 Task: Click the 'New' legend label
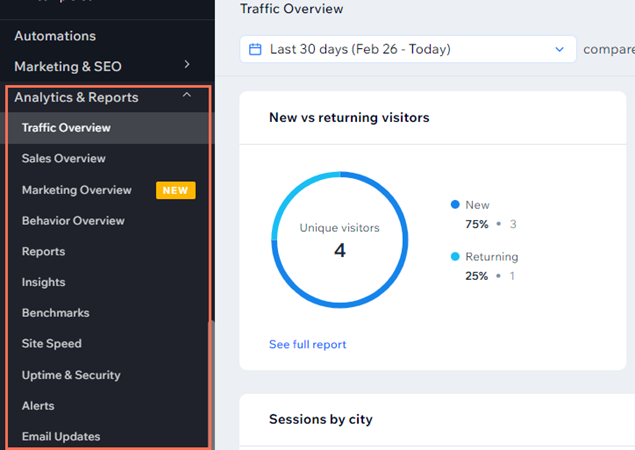(x=477, y=205)
